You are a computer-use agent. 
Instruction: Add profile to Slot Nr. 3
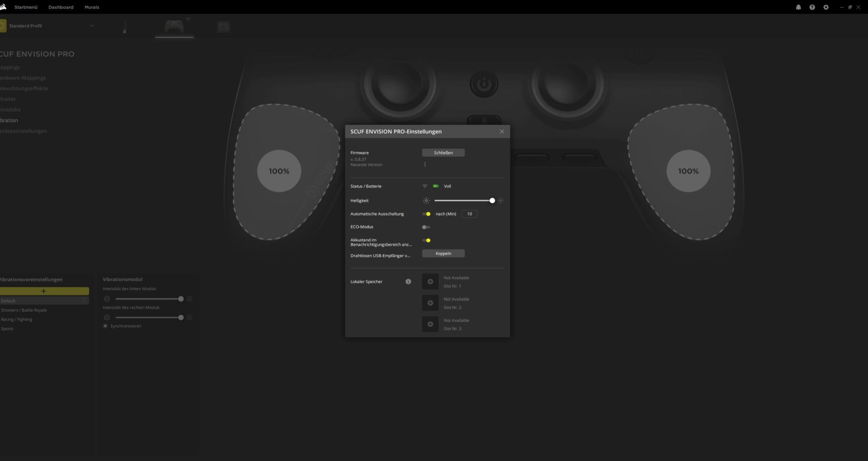(430, 324)
